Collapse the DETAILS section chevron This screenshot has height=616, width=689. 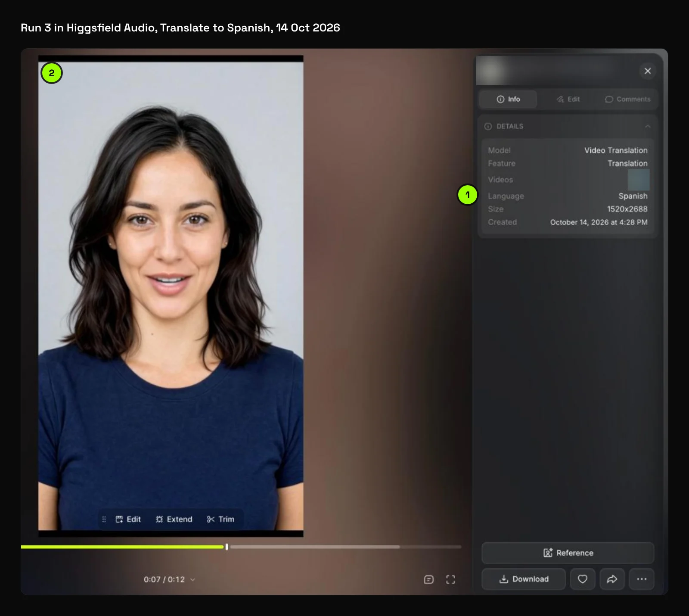point(647,126)
